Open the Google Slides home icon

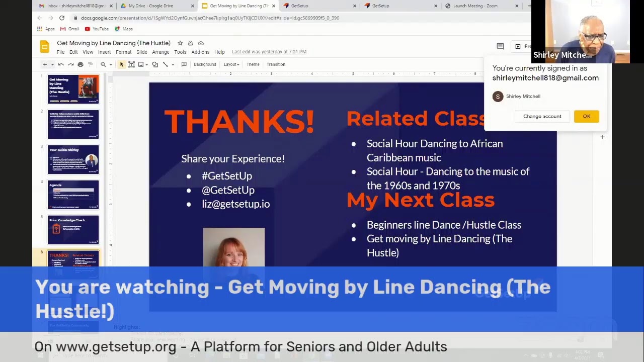(x=45, y=47)
